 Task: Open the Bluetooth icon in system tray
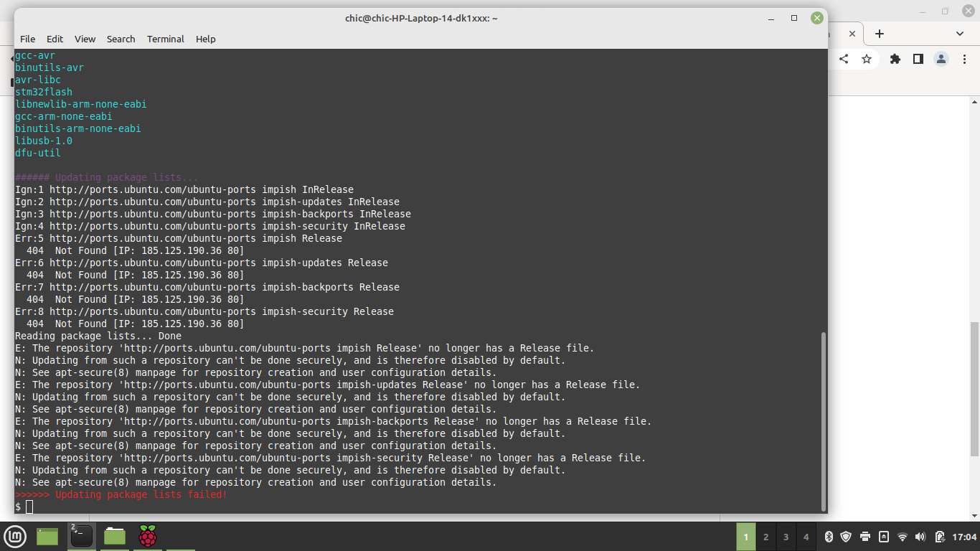[x=829, y=537]
